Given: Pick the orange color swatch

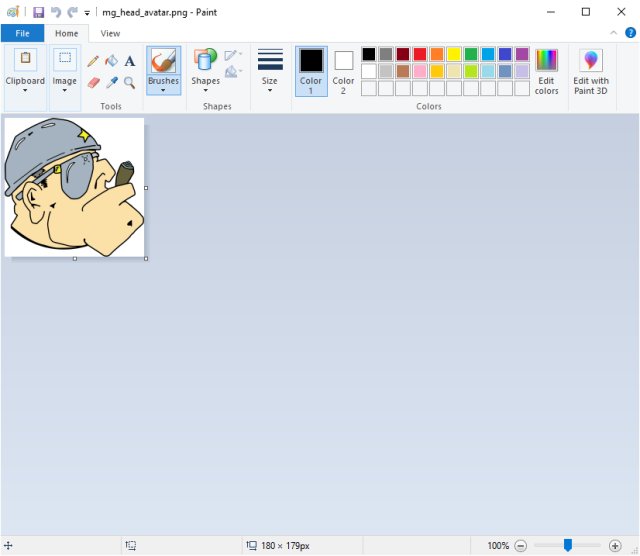Looking at the screenshot, I should tap(437, 54).
